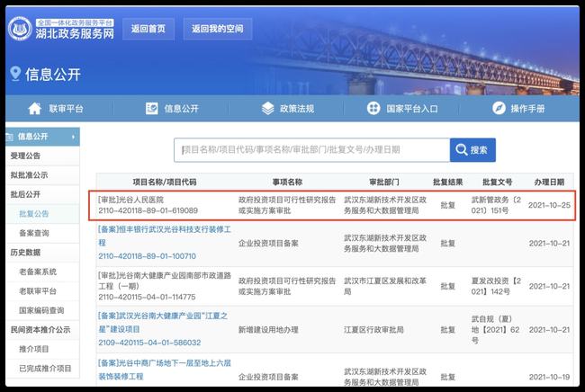Click date cell 2021-10-25
Screen dimensions: 585x392
549,205
